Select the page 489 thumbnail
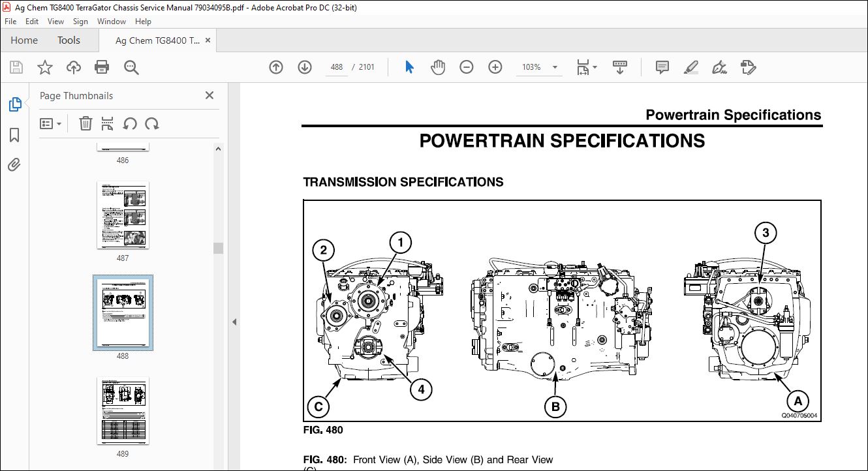The width and height of the screenshot is (868, 471). [123, 410]
